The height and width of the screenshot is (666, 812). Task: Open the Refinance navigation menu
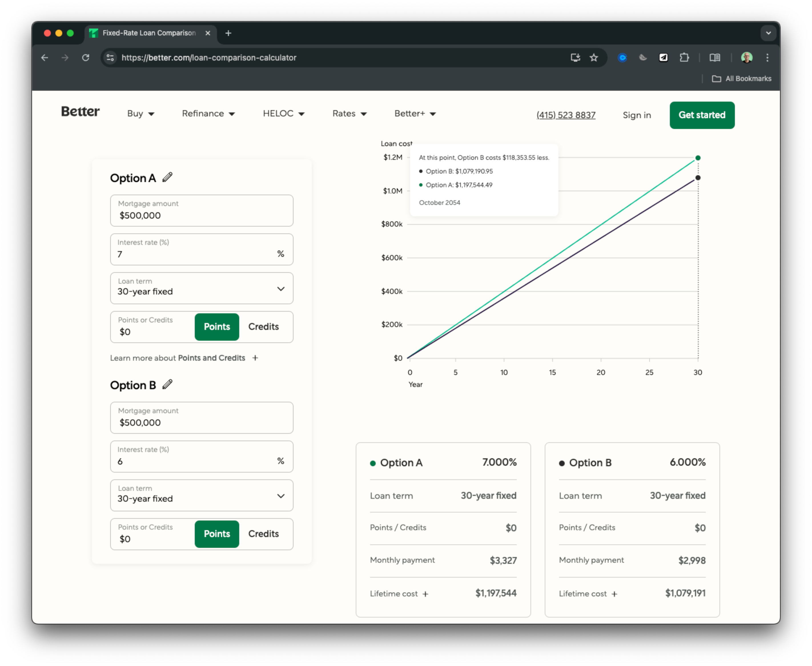(x=208, y=114)
